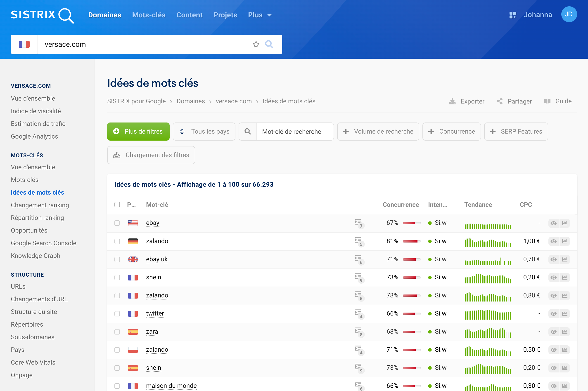Open the Tous les pays filter

coord(204,131)
